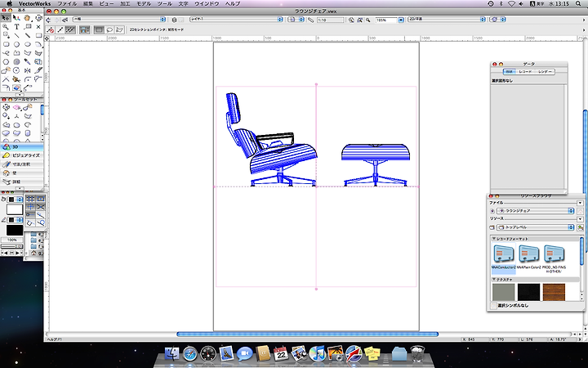Select the single Line tool
This screenshot has height=368, width=588.
[x=16, y=35]
